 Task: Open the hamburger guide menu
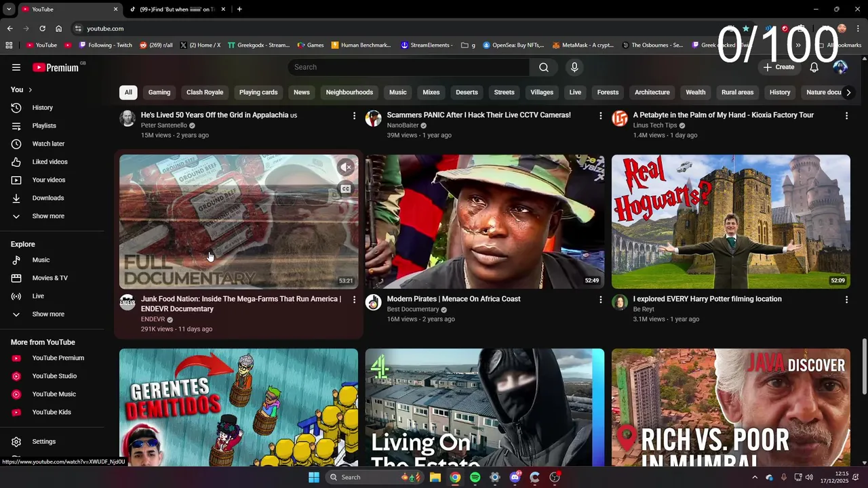pos(16,67)
